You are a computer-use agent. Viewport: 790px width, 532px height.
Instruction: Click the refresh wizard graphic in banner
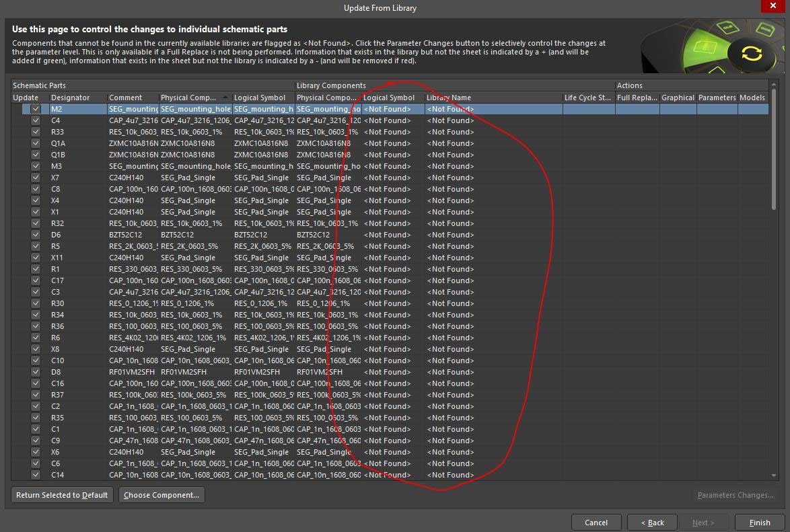pyautogui.click(x=751, y=54)
